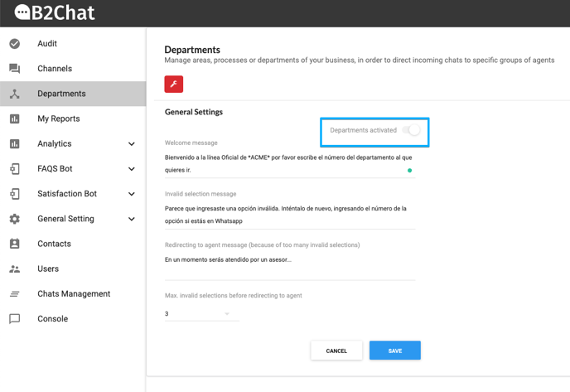Click the Audit checkmark icon
Screen dimensions: 570x392
[15, 44]
